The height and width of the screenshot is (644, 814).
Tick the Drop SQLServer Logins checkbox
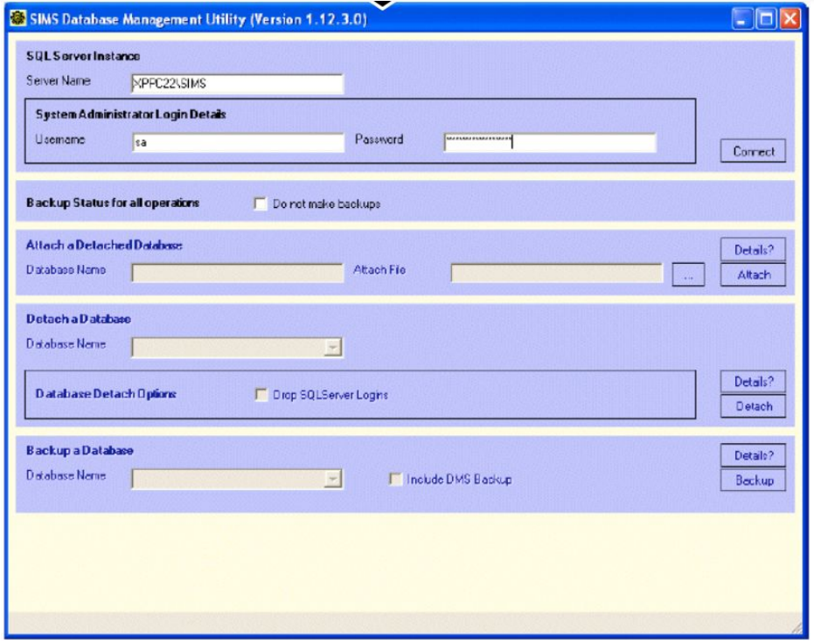point(260,394)
